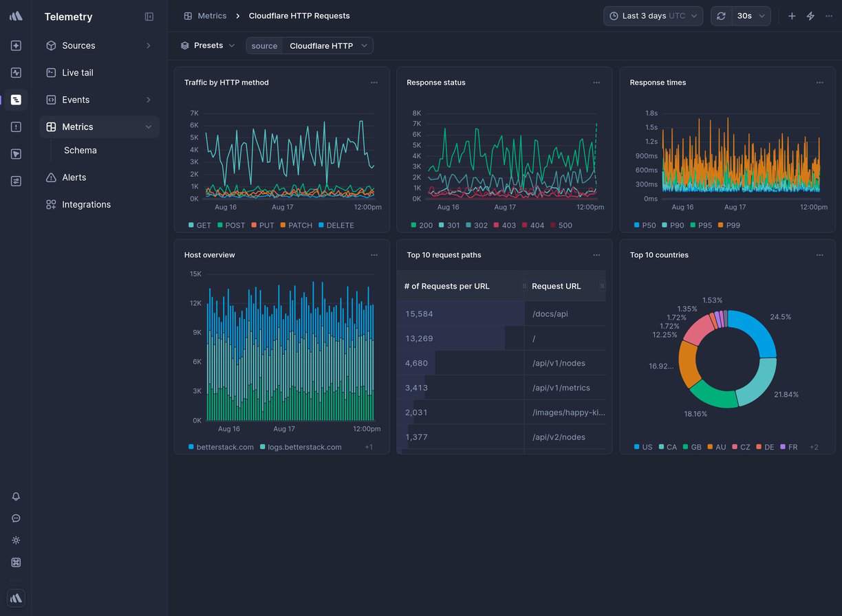Open the 30s refresh interval dropdown
This screenshot has height=616, width=842.
751,16
